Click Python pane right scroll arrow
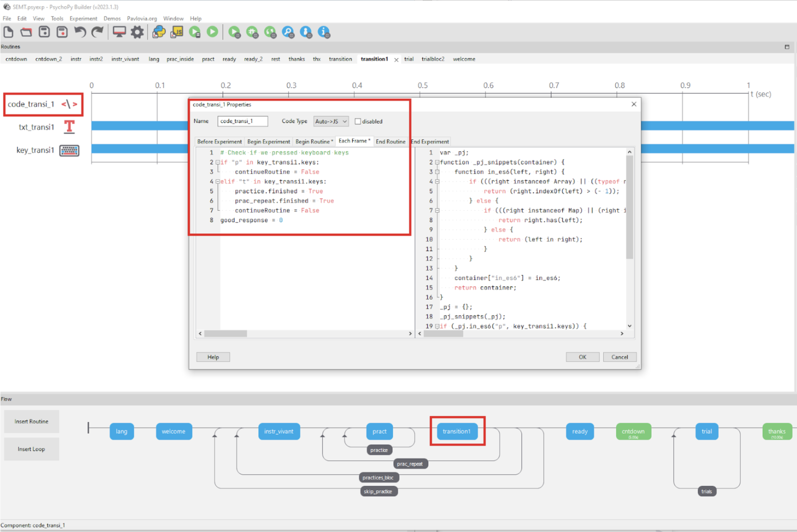Image resolution: width=797 pixels, height=532 pixels. 410,334
